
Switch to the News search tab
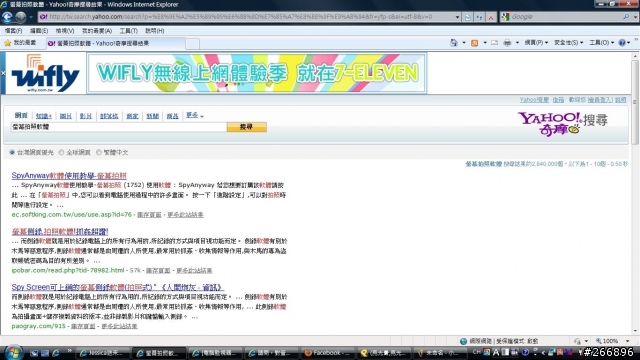(x=152, y=116)
